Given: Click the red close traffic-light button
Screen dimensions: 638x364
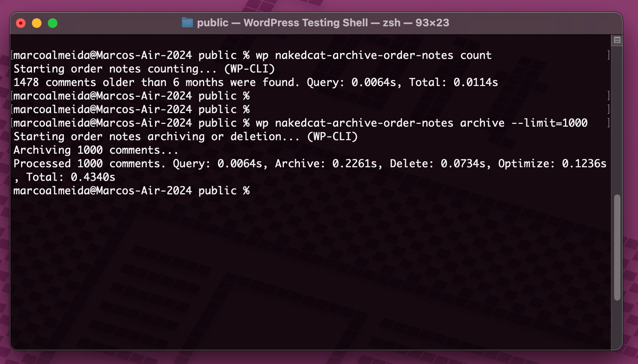Looking at the screenshot, I should [x=20, y=23].
